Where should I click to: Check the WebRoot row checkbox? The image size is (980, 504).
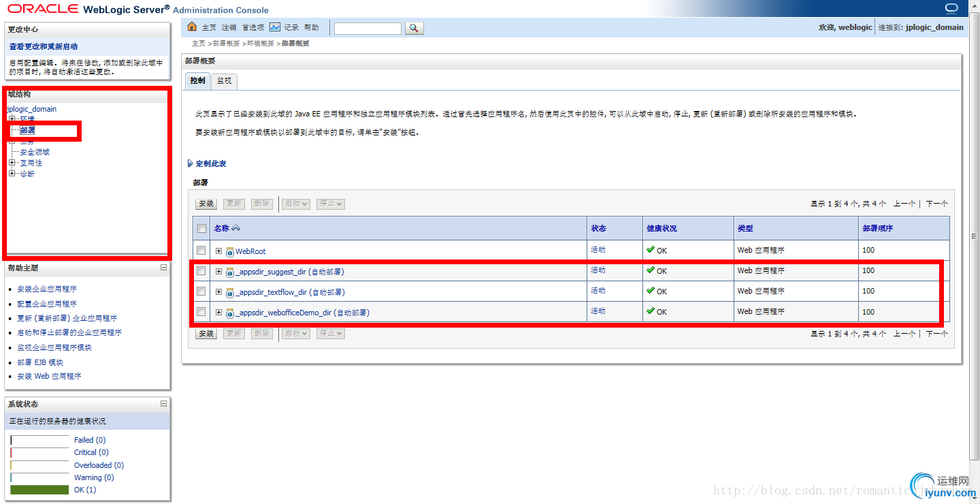tap(201, 250)
